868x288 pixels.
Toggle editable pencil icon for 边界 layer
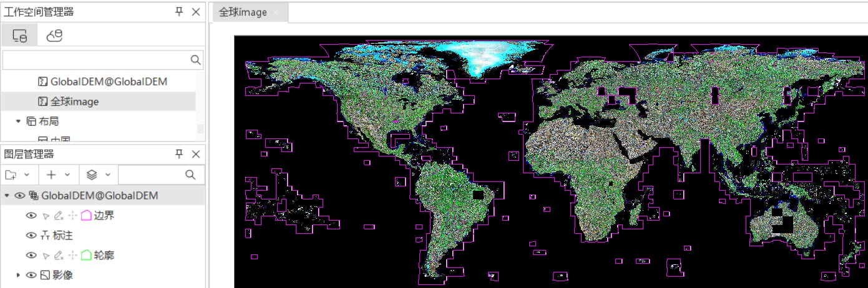click(x=59, y=216)
